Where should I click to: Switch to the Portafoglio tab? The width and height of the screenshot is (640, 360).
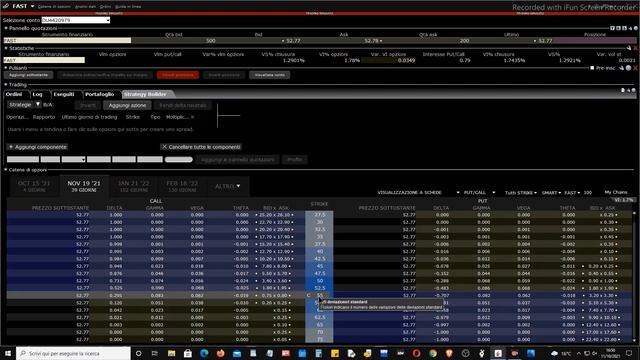[100, 94]
